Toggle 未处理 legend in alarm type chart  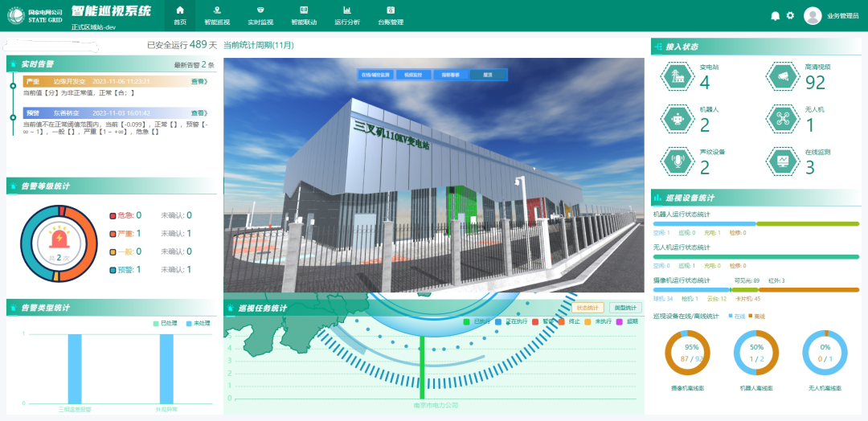tap(198, 323)
